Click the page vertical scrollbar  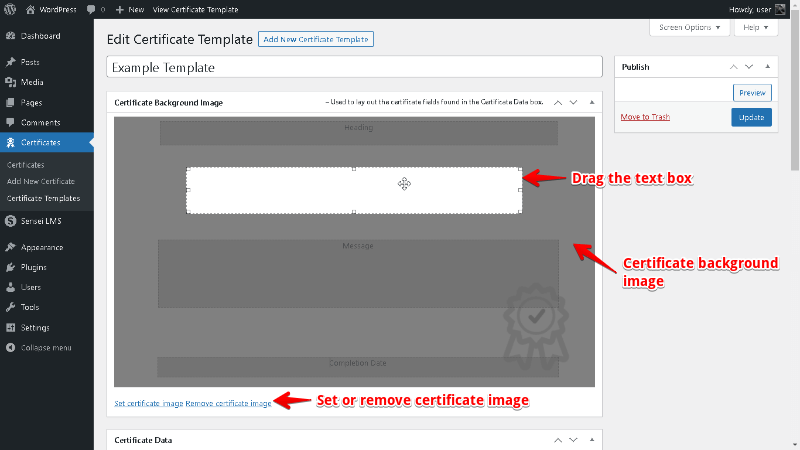pos(795,92)
